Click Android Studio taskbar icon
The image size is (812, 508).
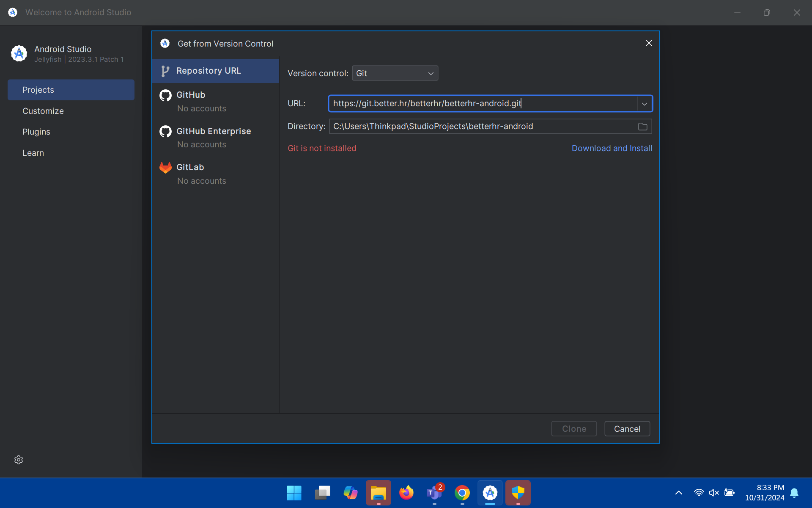point(490,493)
